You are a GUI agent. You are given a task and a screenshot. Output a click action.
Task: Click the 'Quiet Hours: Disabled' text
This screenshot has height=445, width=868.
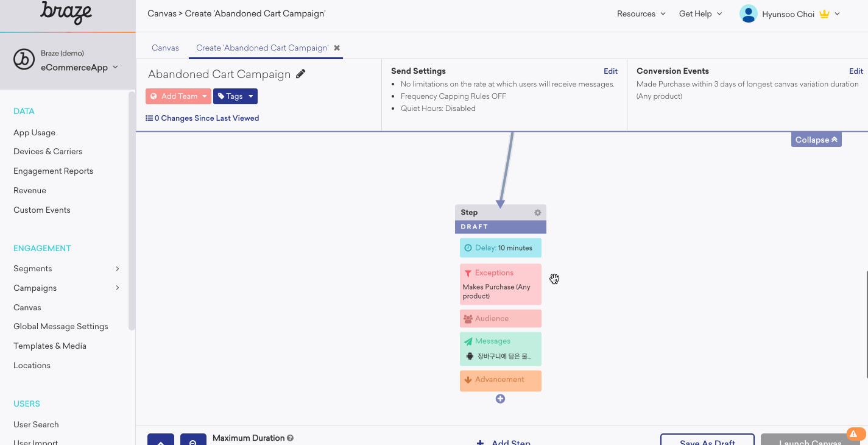(x=438, y=109)
